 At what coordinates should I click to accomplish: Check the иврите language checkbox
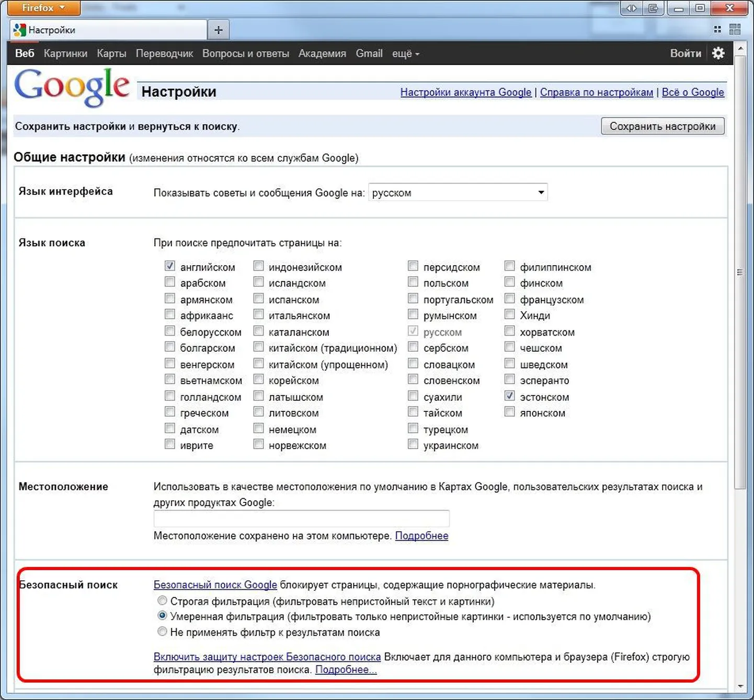170,444
